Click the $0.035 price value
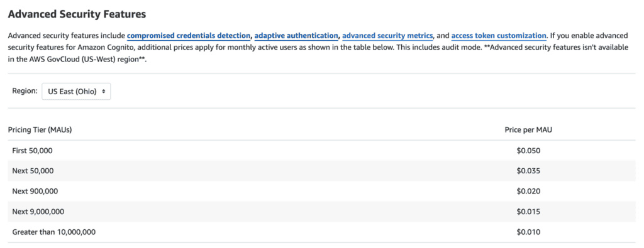The height and width of the screenshot is (248, 644). [x=528, y=171]
